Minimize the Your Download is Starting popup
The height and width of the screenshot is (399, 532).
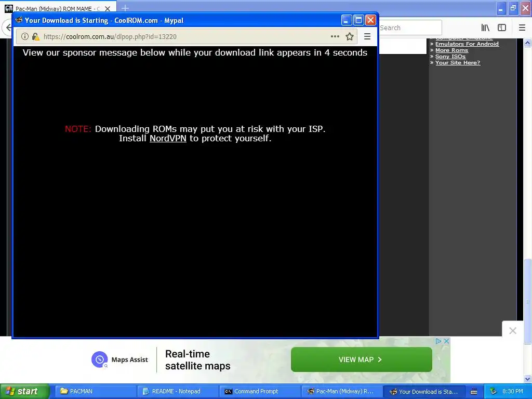coord(346,20)
